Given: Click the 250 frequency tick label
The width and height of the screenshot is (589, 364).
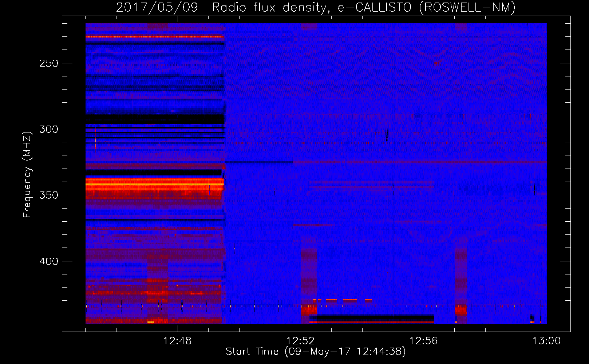Looking at the screenshot, I should coord(49,63).
